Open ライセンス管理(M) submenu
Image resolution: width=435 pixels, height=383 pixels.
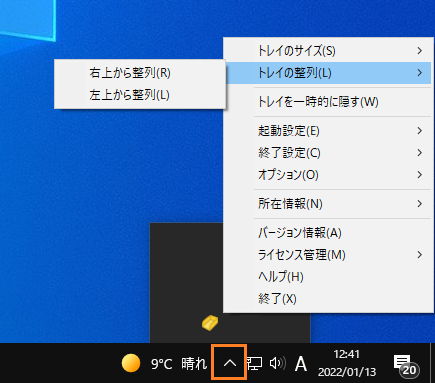(328, 255)
